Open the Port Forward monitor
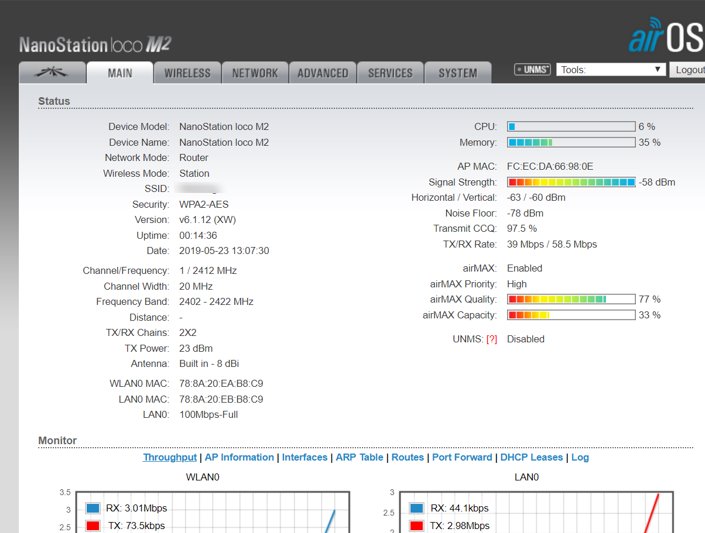Screen dimensions: 705x533 coord(462,457)
